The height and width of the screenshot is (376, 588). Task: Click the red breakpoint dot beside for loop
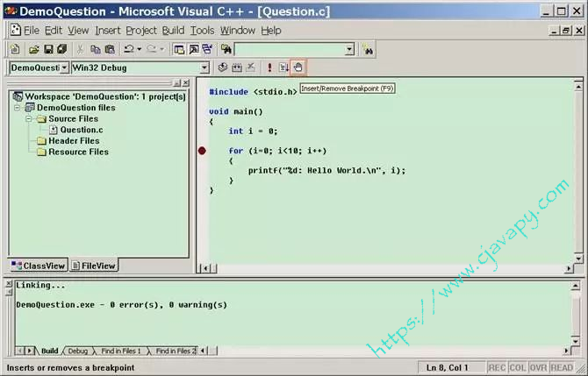tap(202, 151)
